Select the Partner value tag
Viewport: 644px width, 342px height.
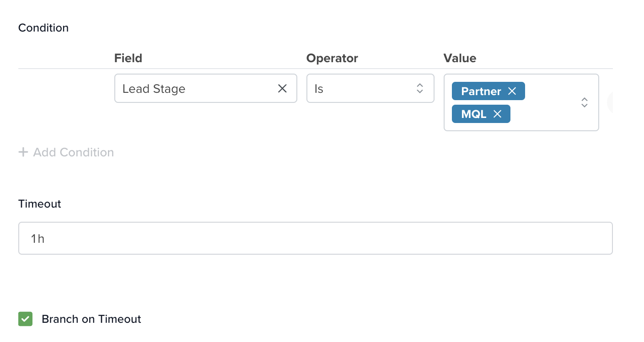click(481, 91)
